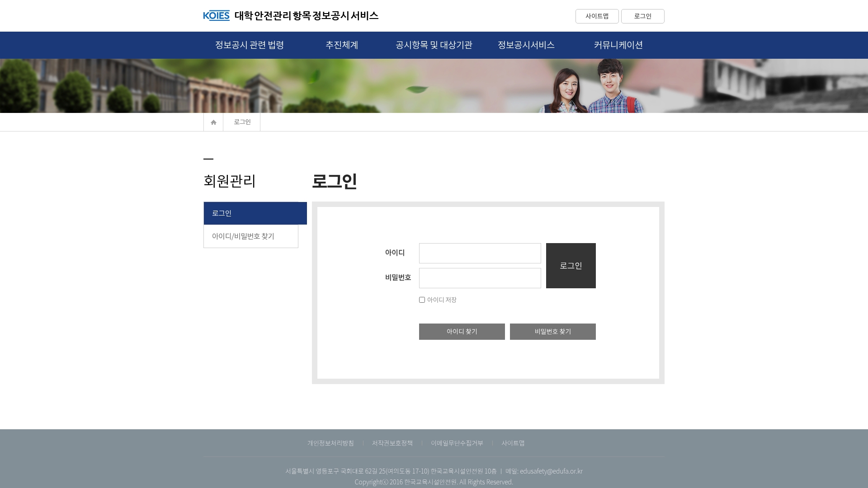This screenshot has height=488, width=868.
Task: Click the 로그인 button in header
Action: (x=642, y=16)
